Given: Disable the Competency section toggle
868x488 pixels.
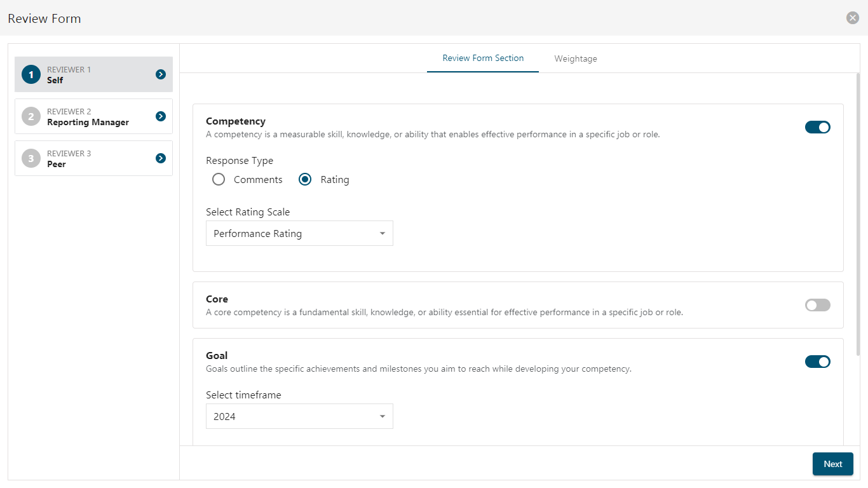Looking at the screenshot, I should tap(818, 127).
